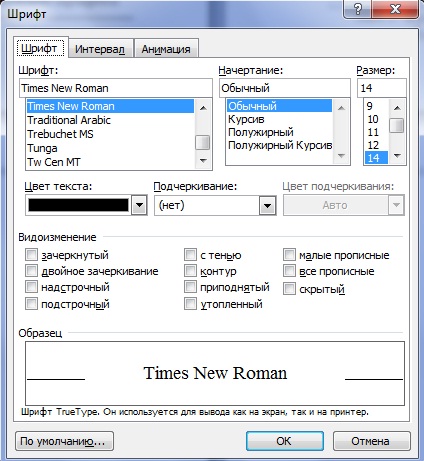
Task: Click the Начертание style input field
Action: click(x=285, y=88)
